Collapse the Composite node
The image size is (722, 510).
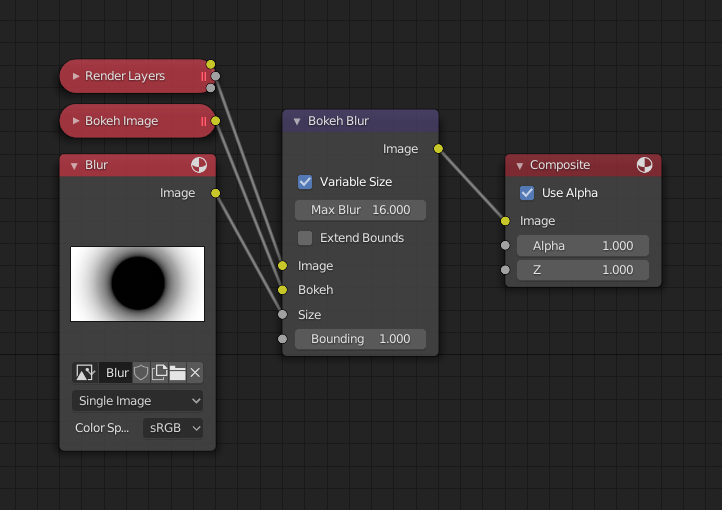click(x=519, y=166)
